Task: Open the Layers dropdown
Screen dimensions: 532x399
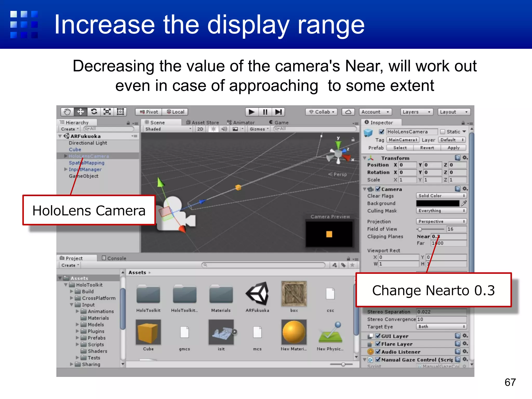Action: (417, 112)
